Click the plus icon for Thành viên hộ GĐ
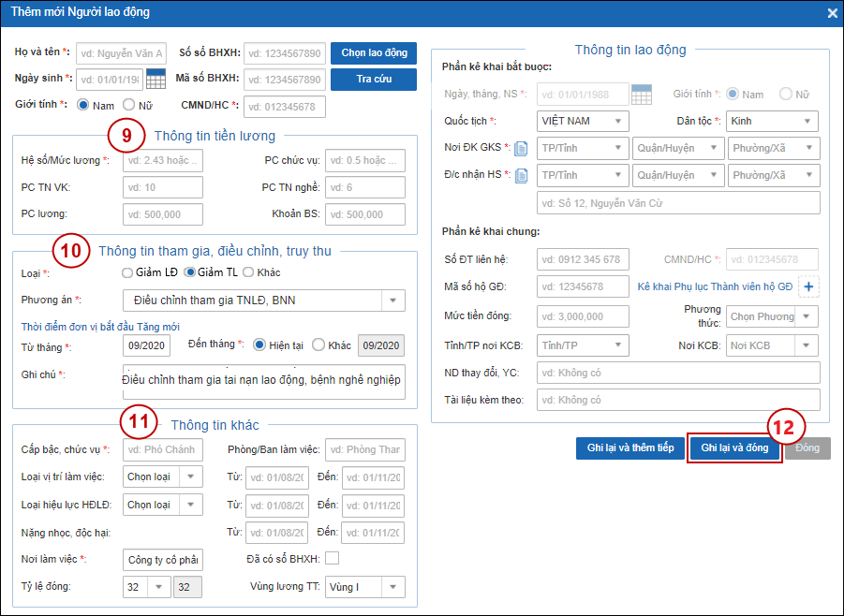The width and height of the screenshot is (844, 616). point(807,286)
